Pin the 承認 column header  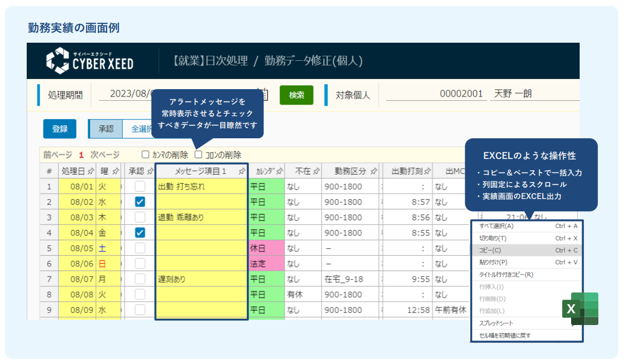click(150, 171)
